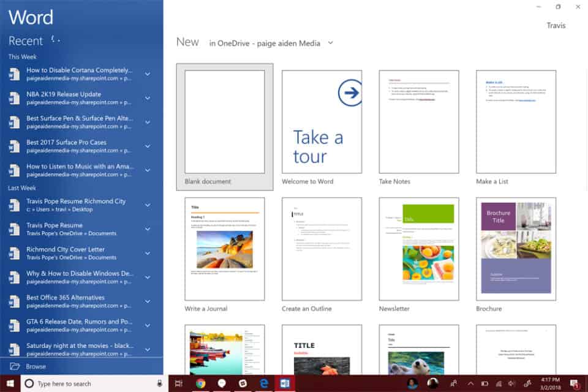Image resolution: width=588 pixels, height=392 pixels.
Task: Open Travis Pope Resume Richmond City document
Action: (79, 205)
